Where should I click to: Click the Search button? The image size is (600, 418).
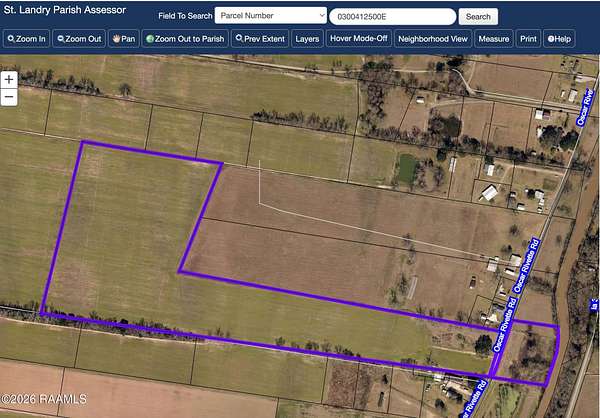click(478, 16)
